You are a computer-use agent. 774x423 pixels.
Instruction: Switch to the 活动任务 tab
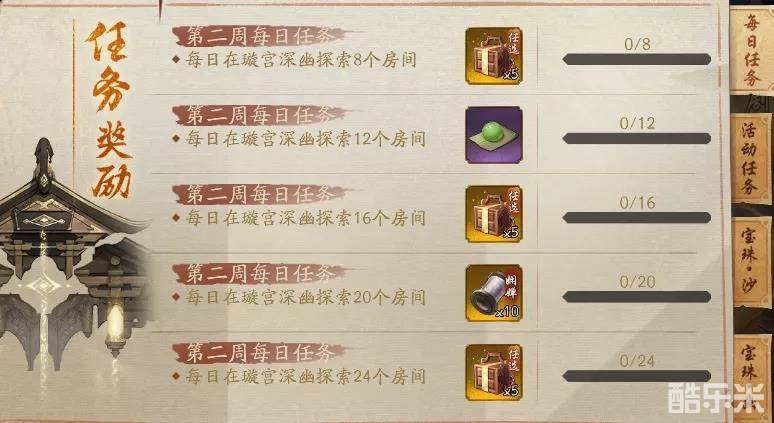751,158
